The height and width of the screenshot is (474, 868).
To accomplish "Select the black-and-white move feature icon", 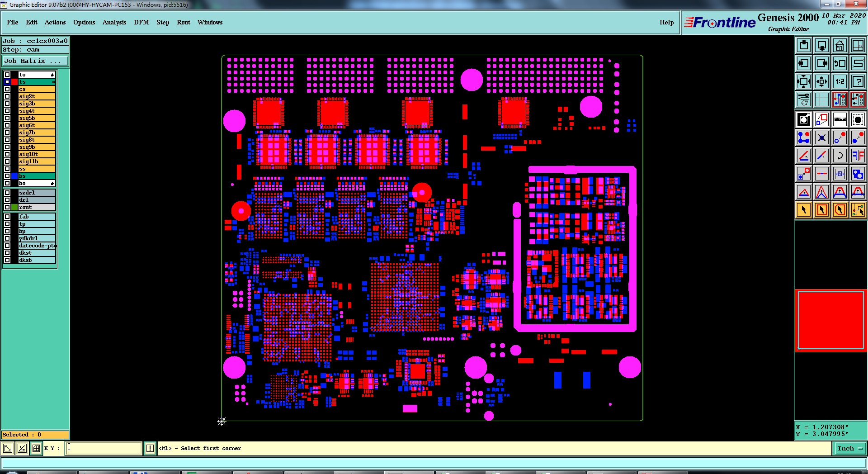I will 804,119.
